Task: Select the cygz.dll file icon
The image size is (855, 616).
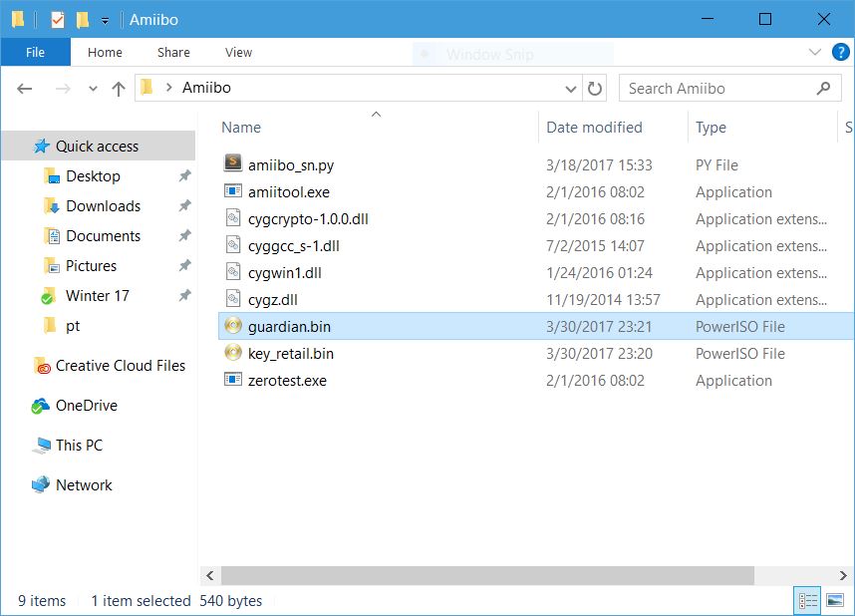Action: point(233,298)
